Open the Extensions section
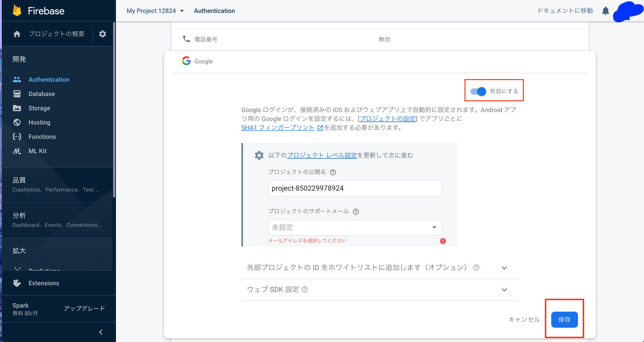 (43, 283)
